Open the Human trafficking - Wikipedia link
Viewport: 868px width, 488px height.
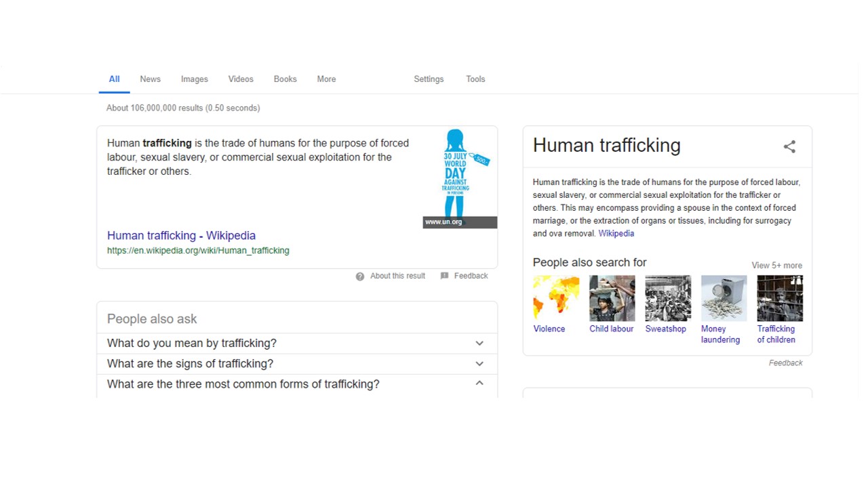pyautogui.click(x=181, y=236)
